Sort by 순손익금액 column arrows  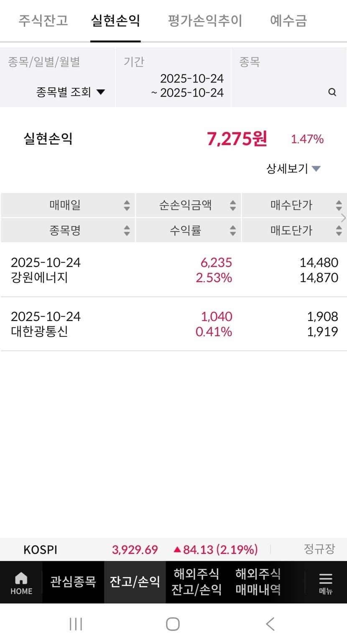pyautogui.click(x=233, y=205)
